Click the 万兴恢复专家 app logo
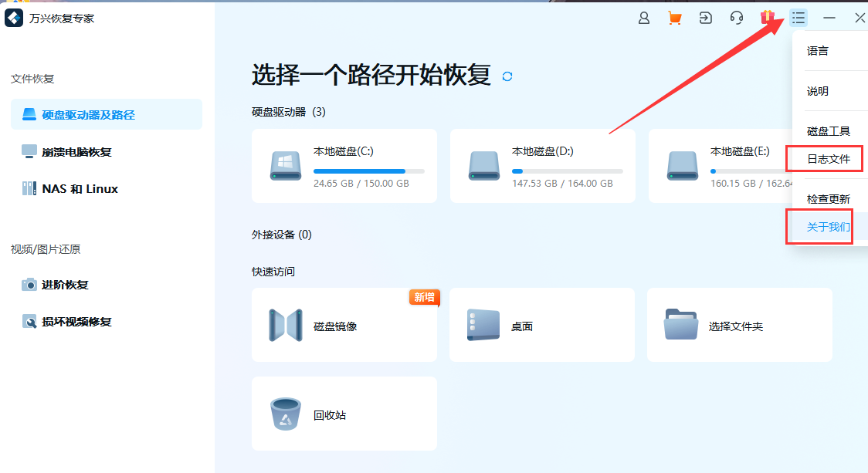The width and height of the screenshot is (868, 473). (x=13, y=19)
